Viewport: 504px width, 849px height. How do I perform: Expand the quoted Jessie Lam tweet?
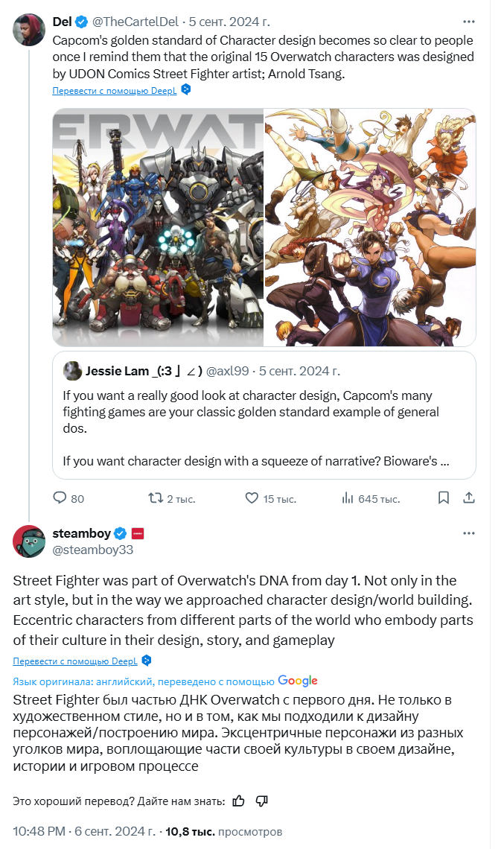(264, 416)
